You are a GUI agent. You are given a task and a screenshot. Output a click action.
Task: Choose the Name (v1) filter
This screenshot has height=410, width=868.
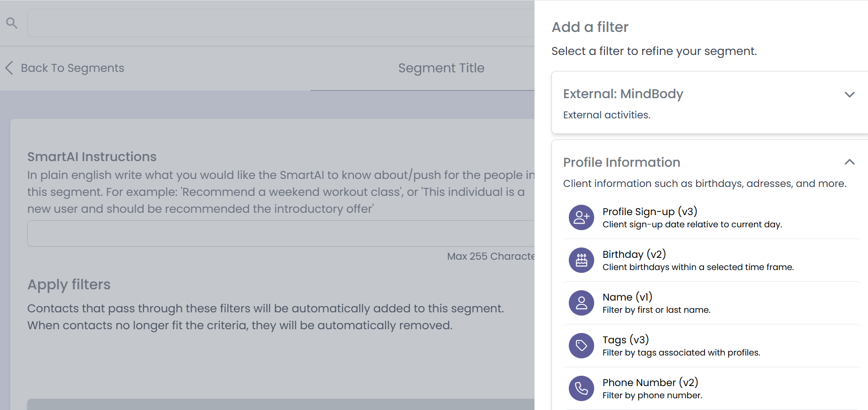[x=627, y=297]
